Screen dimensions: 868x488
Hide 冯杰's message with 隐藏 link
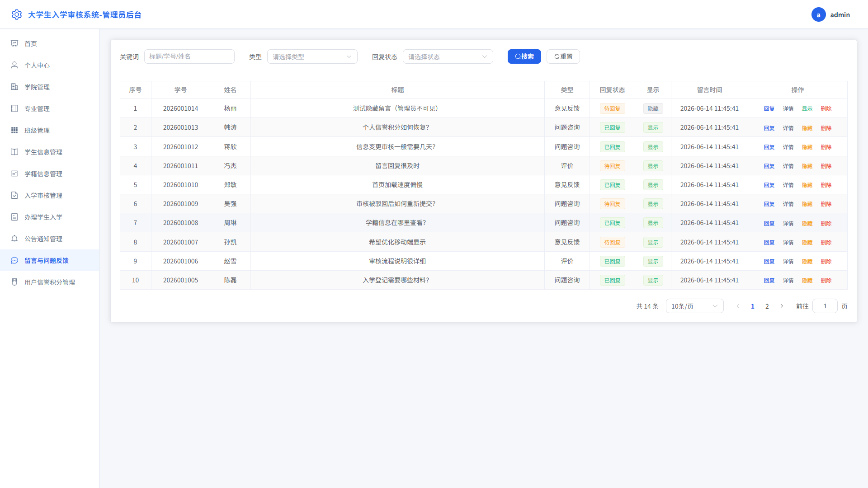(x=807, y=166)
